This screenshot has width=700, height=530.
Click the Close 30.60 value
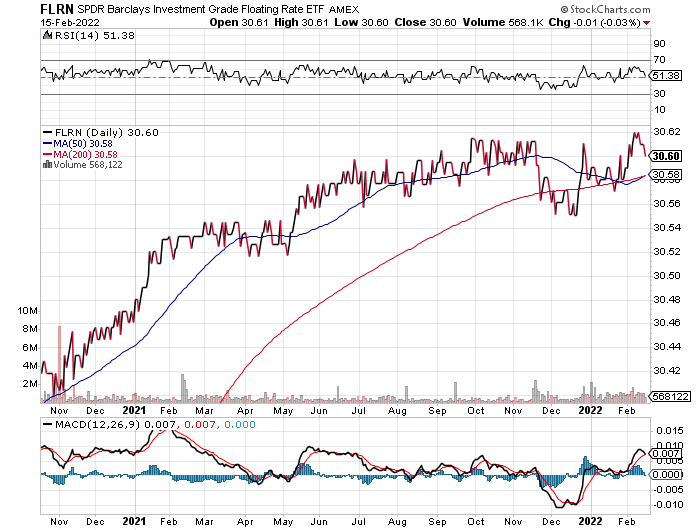pos(425,22)
